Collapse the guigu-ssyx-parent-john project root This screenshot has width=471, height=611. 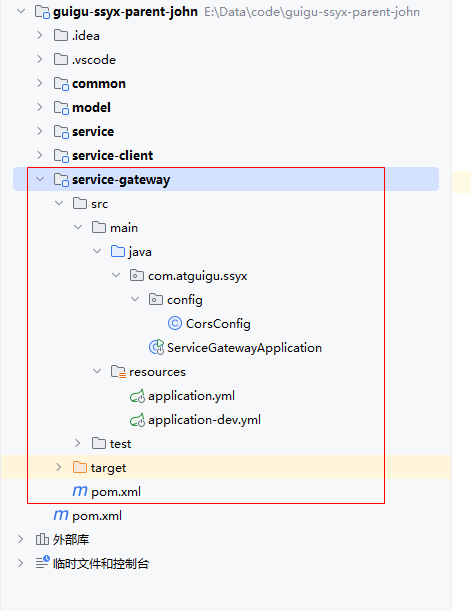[x=21, y=11]
